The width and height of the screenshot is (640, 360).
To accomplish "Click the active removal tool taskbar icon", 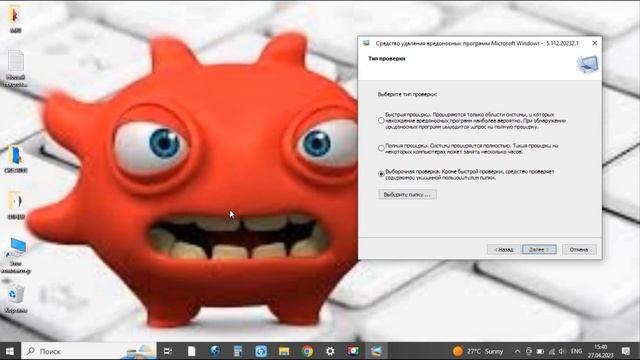I will tap(376, 351).
